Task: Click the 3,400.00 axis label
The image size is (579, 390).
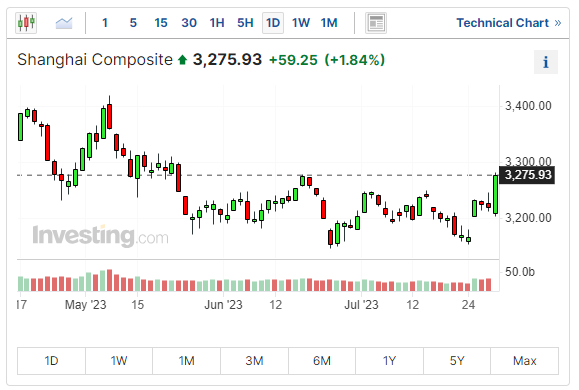Action: [528, 106]
